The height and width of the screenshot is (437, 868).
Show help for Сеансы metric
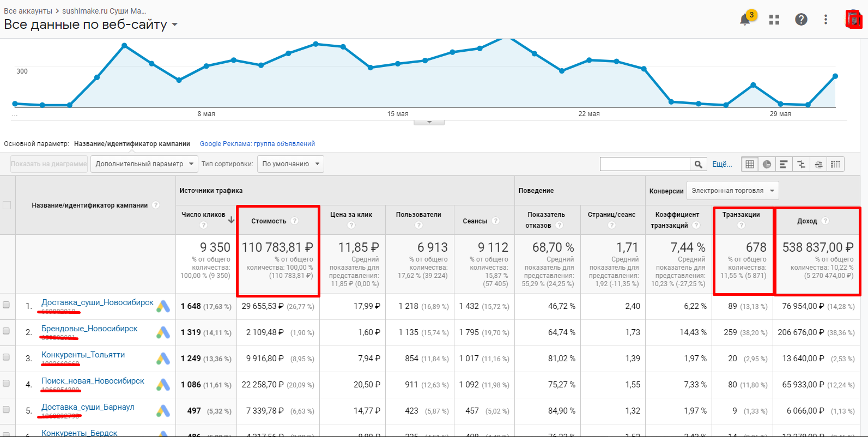pos(495,221)
